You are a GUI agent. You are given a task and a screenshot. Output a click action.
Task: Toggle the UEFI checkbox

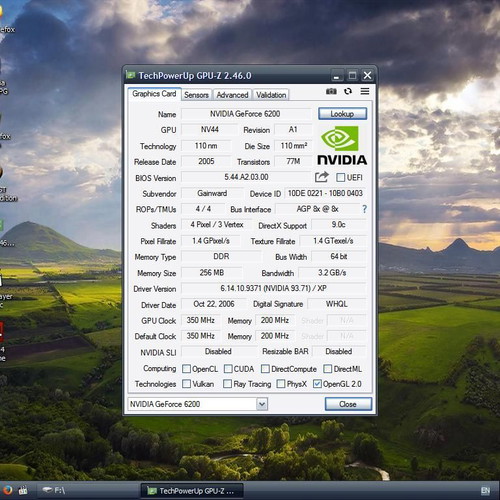[x=340, y=177]
